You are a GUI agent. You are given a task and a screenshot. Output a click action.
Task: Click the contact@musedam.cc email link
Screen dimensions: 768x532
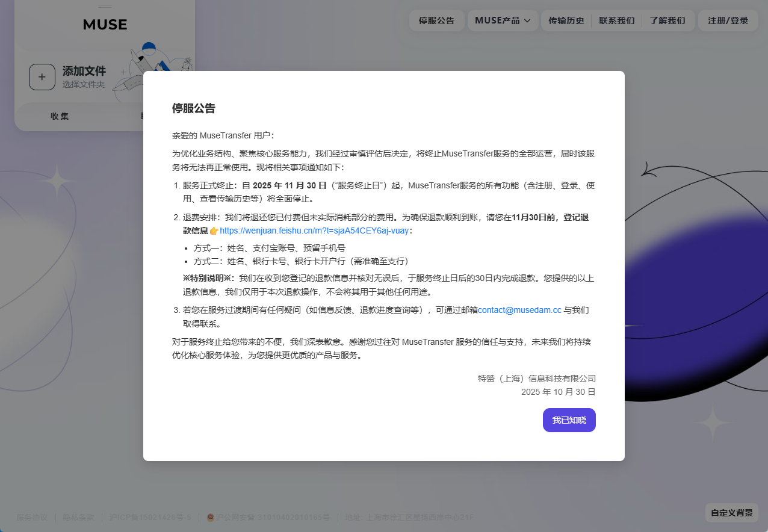519,311
